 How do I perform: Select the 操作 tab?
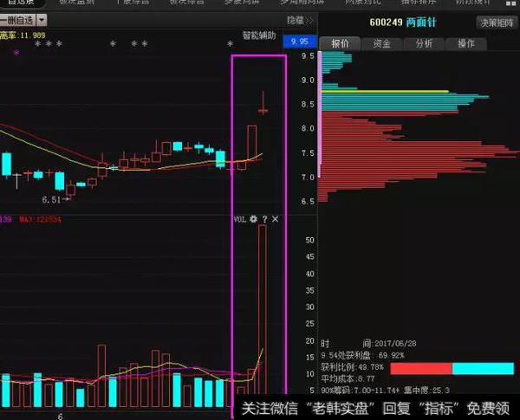pyautogui.click(x=465, y=42)
